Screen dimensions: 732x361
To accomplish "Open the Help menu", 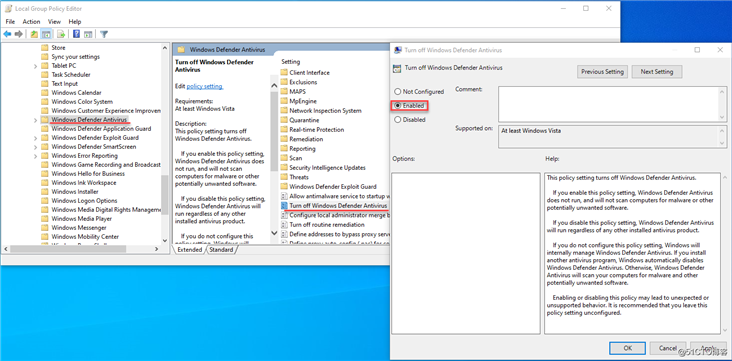I will (x=75, y=21).
